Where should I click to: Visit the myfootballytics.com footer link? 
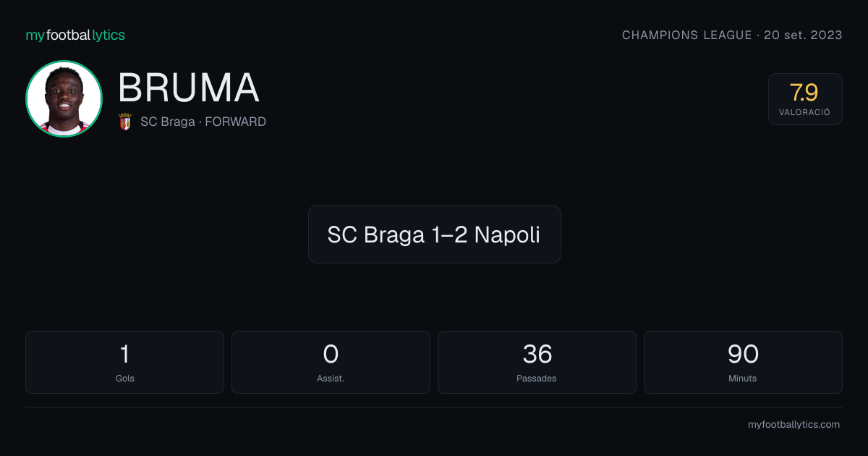[x=793, y=425]
